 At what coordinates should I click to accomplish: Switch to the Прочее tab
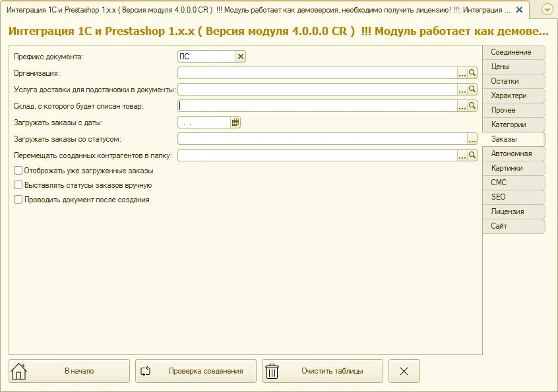point(514,110)
